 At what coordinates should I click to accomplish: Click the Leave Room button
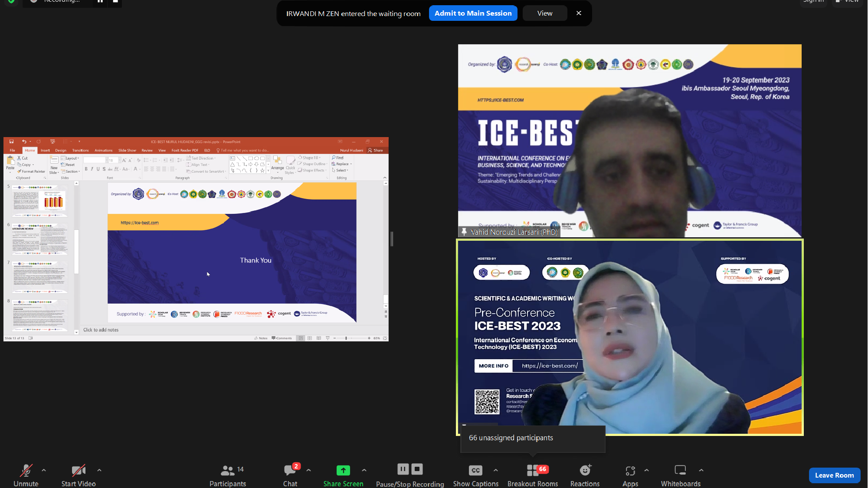(x=834, y=475)
